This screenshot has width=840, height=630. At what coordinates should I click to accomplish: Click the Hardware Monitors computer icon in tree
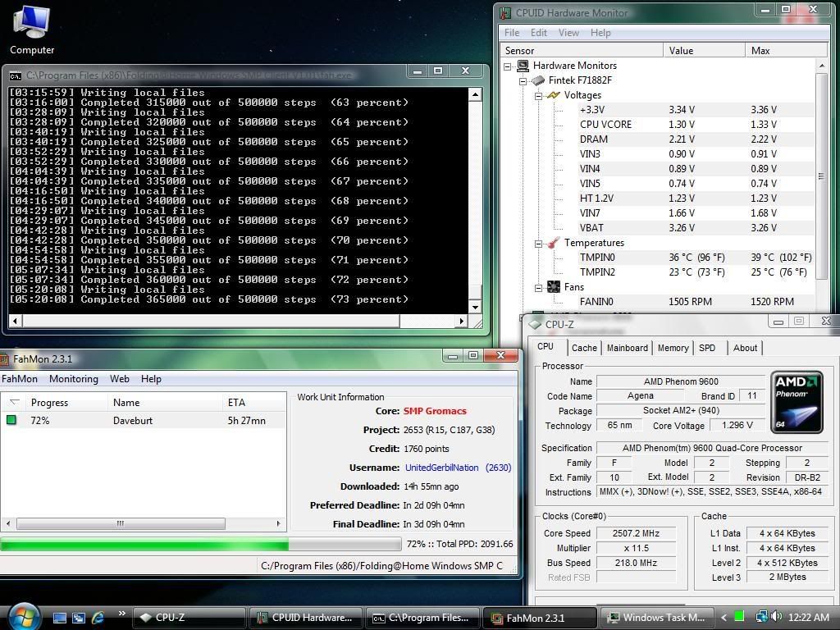(x=523, y=66)
